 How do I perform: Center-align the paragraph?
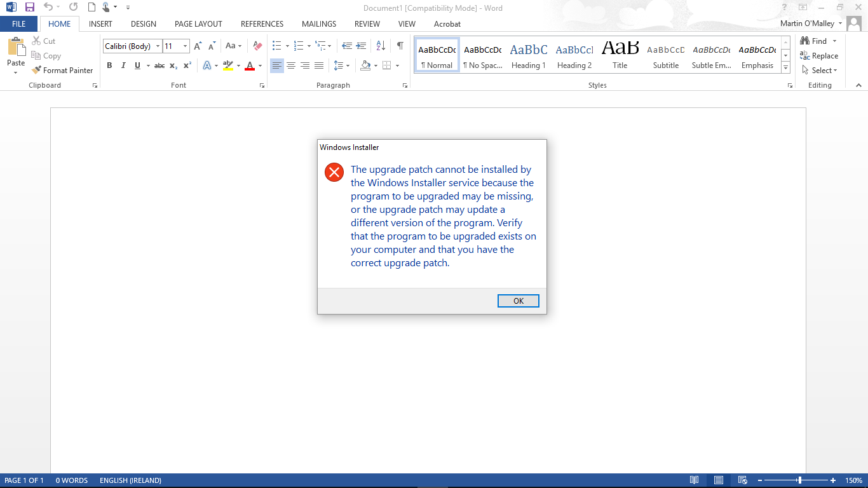291,65
